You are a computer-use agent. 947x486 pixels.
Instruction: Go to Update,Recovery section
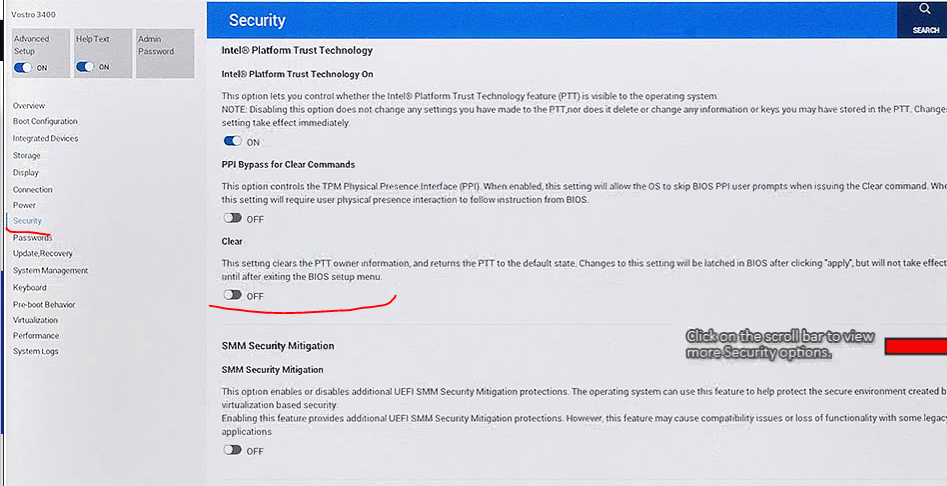(42, 254)
